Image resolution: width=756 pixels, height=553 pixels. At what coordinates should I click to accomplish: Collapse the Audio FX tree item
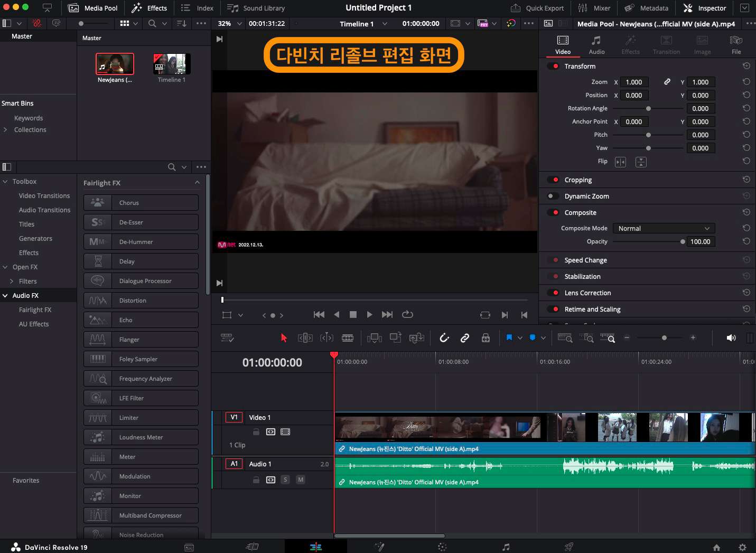pyautogui.click(x=5, y=295)
